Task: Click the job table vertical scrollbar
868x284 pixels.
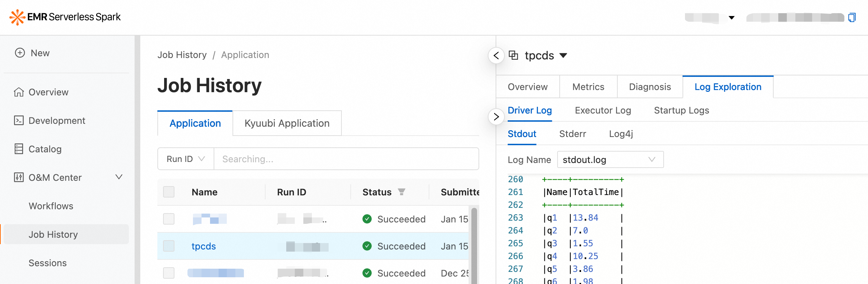Action: 474,246
